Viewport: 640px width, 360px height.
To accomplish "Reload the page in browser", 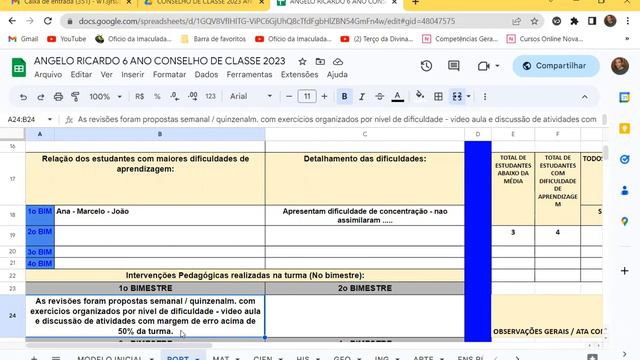I will click(x=48, y=21).
